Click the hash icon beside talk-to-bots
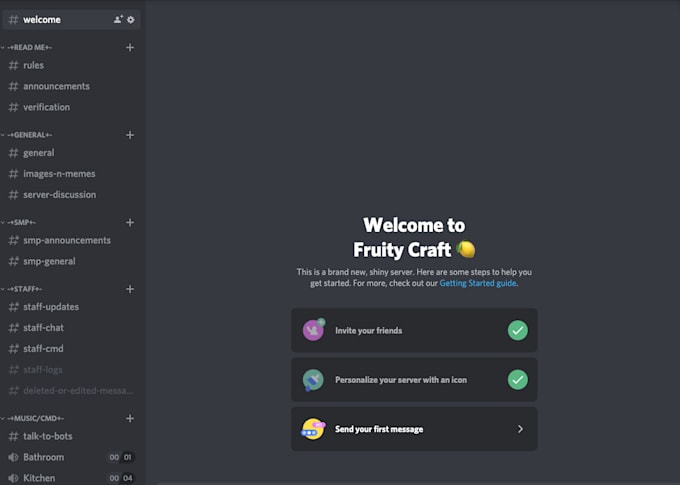The width and height of the screenshot is (680, 485). click(x=13, y=436)
